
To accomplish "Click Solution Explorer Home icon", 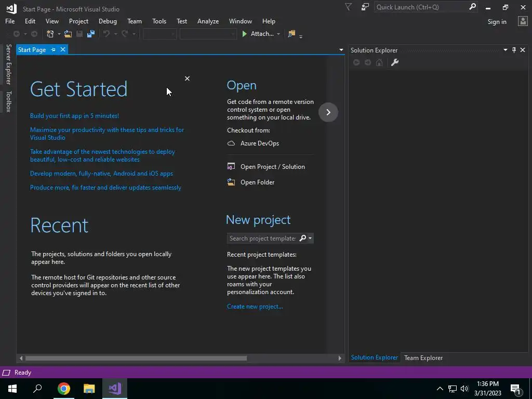I will [379, 62].
